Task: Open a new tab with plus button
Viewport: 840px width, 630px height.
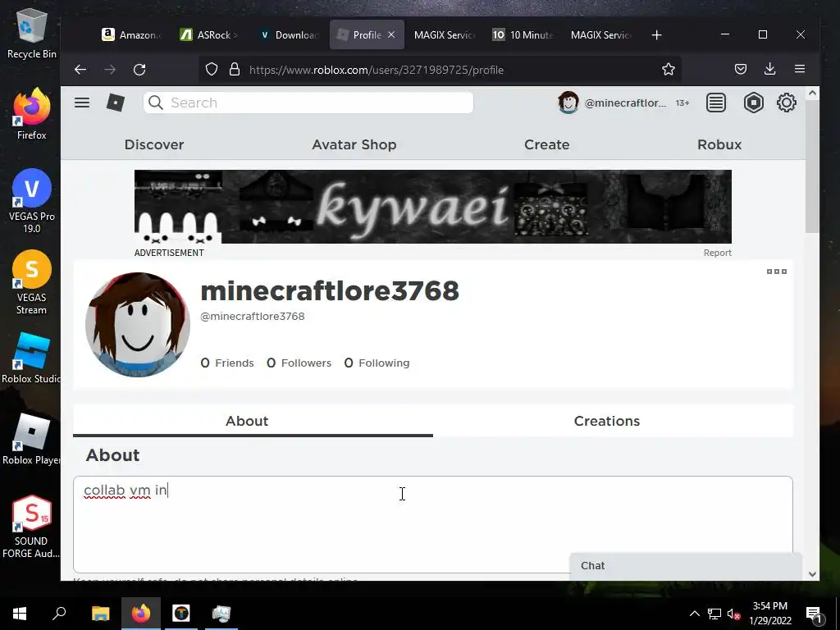Action: click(656, 34)
